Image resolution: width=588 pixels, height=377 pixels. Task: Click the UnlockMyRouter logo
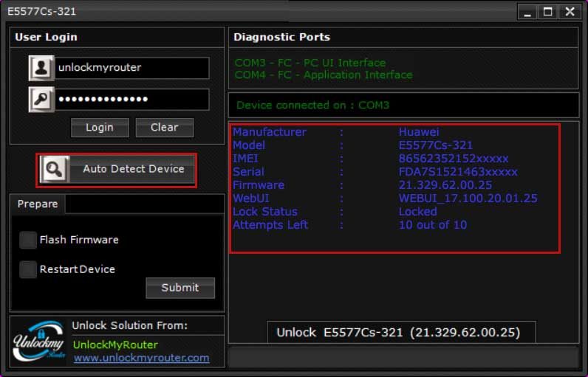coord(39,341)
